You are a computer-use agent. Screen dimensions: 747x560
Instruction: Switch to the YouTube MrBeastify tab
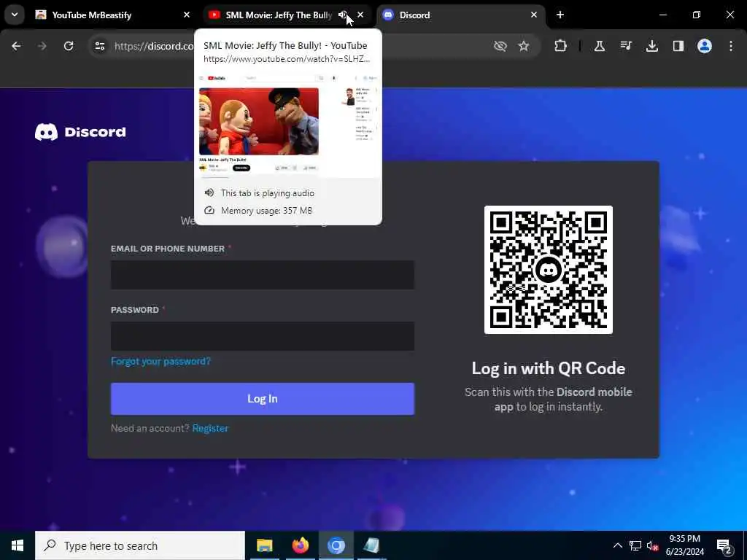coord(113,15)
